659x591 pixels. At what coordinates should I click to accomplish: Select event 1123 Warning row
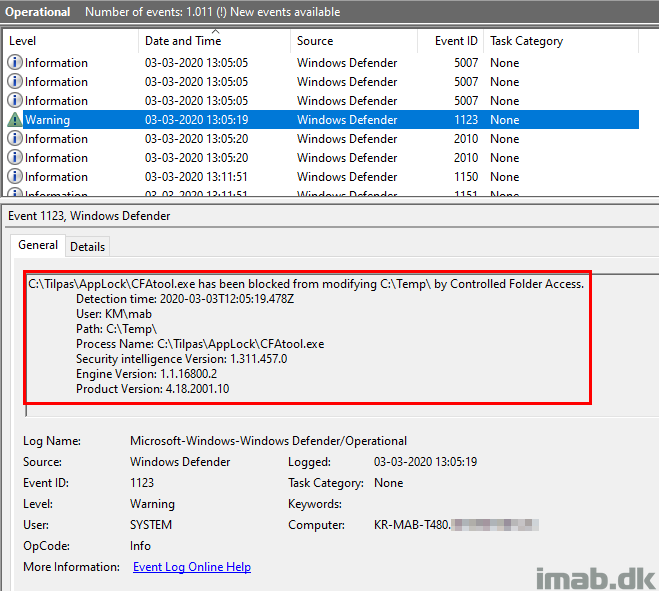(x=323, y=120)
